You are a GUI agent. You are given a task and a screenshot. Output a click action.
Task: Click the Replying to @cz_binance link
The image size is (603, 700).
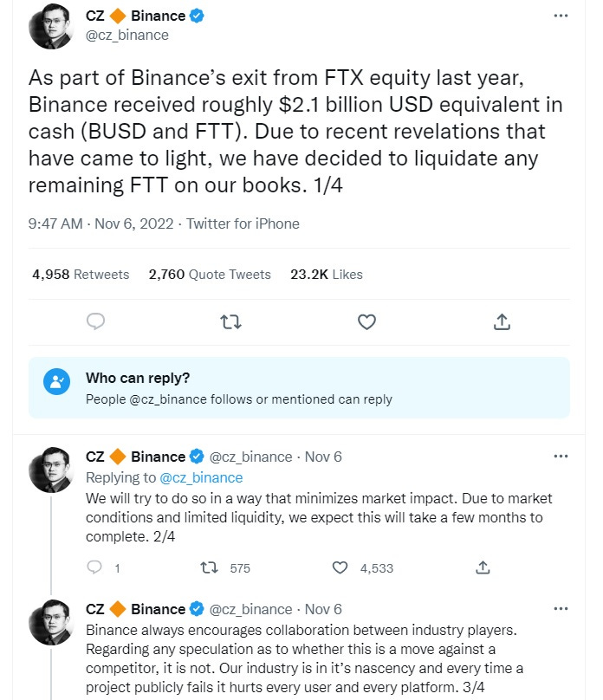200,477
